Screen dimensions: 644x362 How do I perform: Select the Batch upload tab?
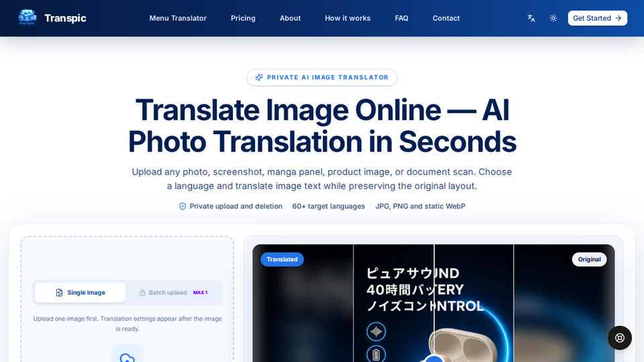point(174,292)
